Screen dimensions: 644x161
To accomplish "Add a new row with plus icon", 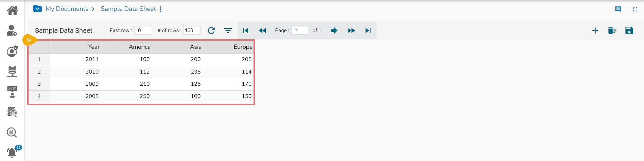I will (x=595, y=31).
